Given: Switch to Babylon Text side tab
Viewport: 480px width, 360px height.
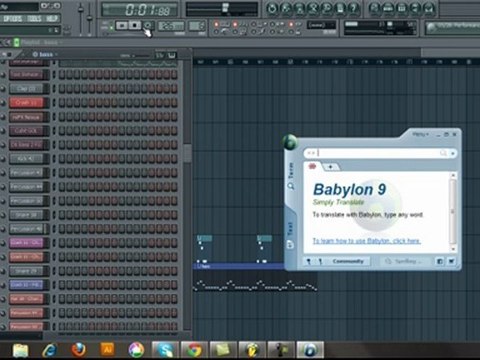Looking at the screenshot, I should pyautogui.click(x=290, y=234).
